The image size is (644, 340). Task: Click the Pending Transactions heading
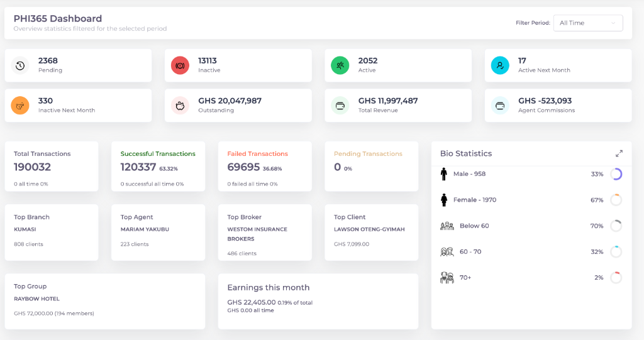tap(368, 153)
